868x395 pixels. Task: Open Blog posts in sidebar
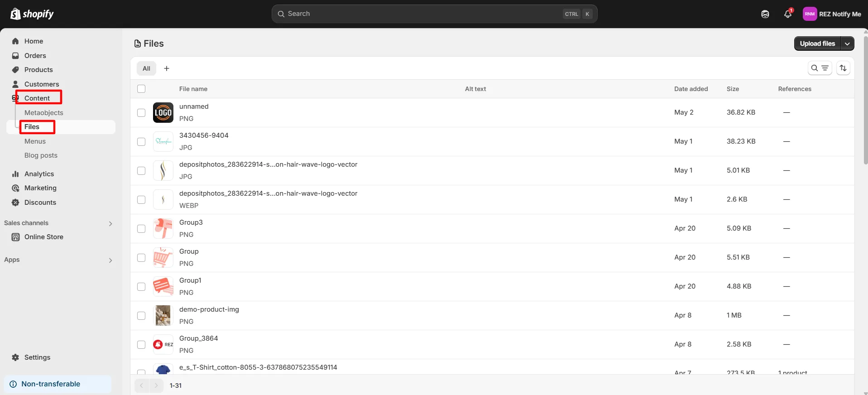point(41,155)
